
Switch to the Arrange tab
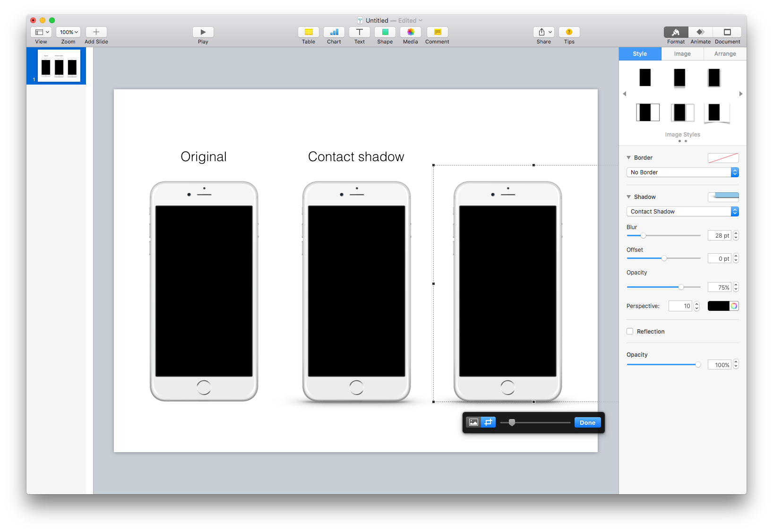724,53
